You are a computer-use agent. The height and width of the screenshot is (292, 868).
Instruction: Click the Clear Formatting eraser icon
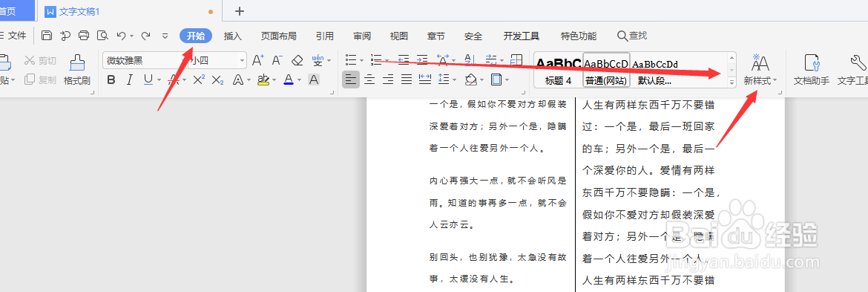tap(297, 60)
